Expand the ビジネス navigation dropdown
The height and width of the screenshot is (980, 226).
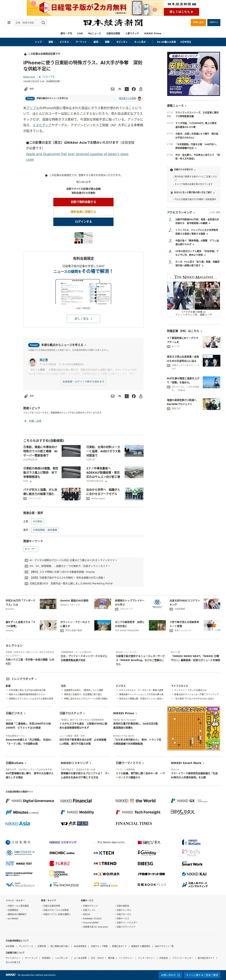(65, 42)
